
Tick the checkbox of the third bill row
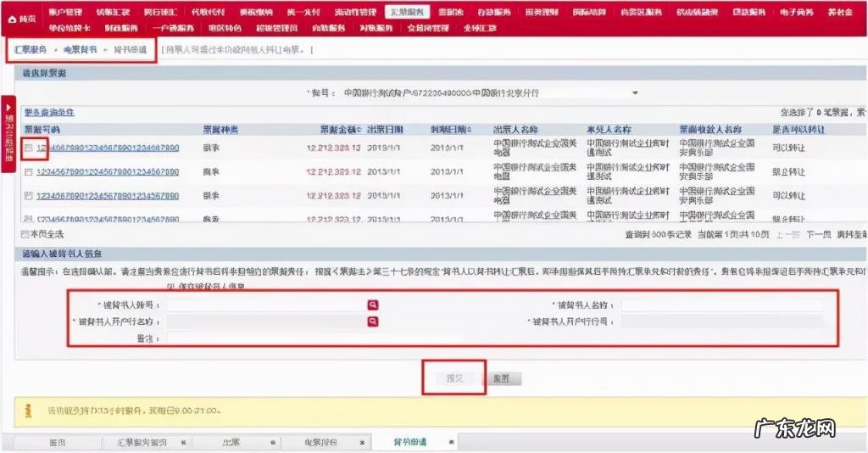(28, 195)
